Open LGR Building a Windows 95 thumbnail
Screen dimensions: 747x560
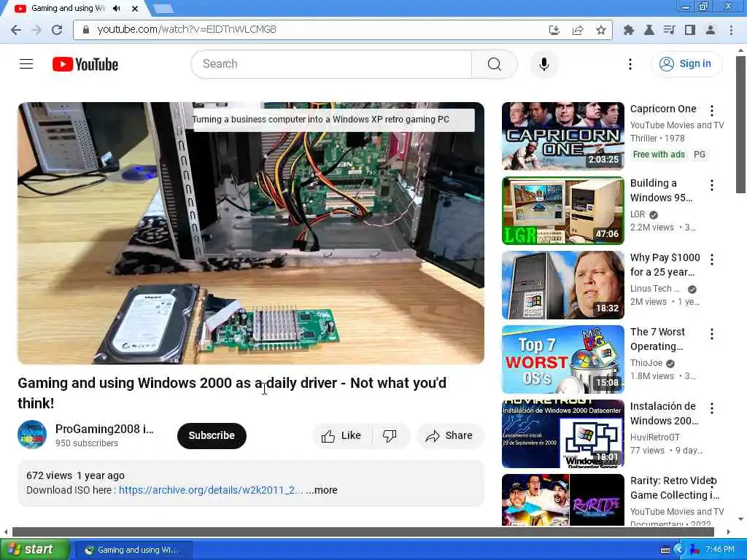[x=563, y=211]
